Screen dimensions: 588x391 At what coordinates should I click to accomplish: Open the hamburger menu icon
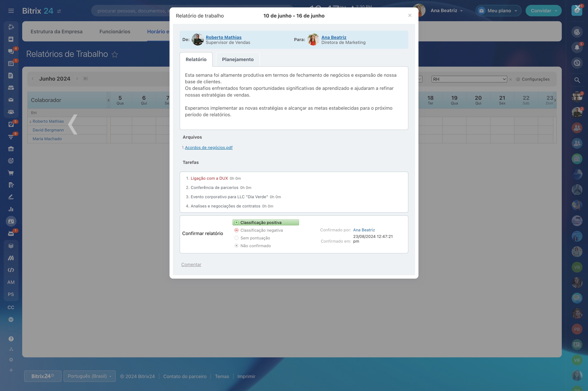click(x=11, y=11)
